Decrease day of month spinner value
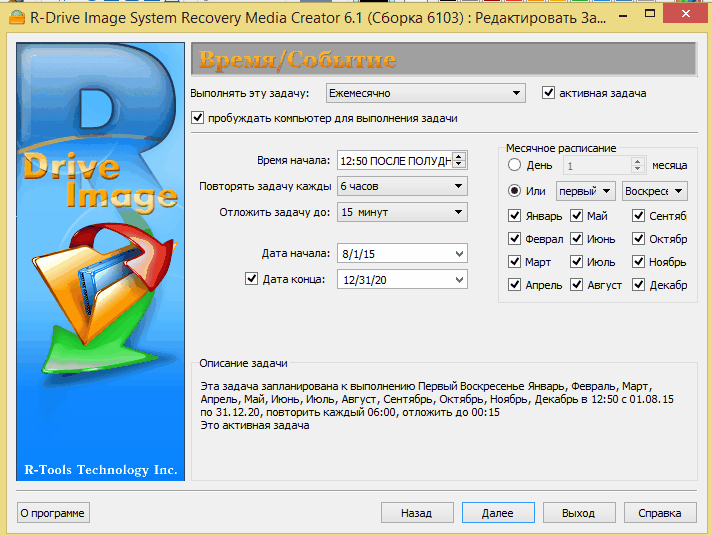Image resolution: width=712 pixels, height=536 pixels. [638, 169]
